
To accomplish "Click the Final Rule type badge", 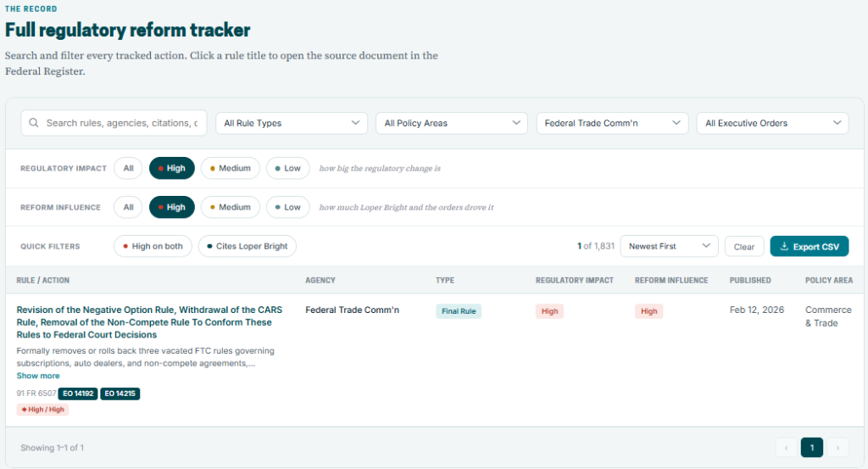I will 459,311.
